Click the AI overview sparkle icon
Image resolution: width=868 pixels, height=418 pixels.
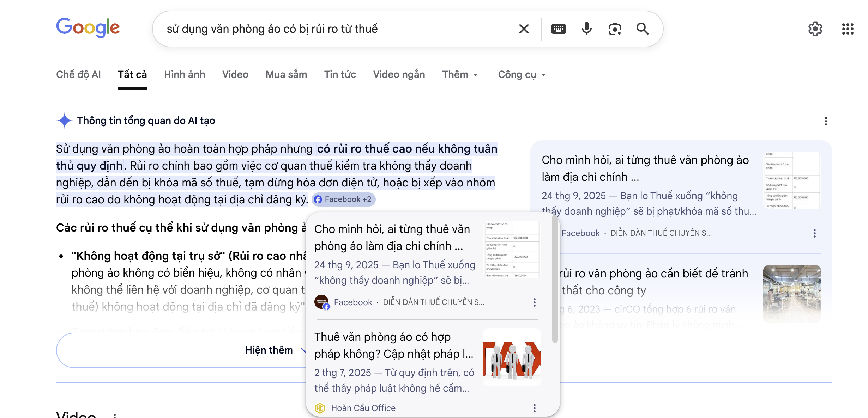coord(64,121)
